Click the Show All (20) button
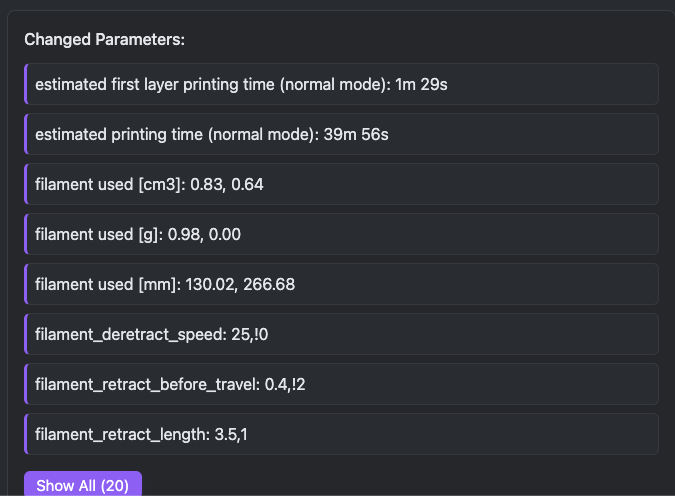Viewport: 675px width, 496px height. (83, 485)
